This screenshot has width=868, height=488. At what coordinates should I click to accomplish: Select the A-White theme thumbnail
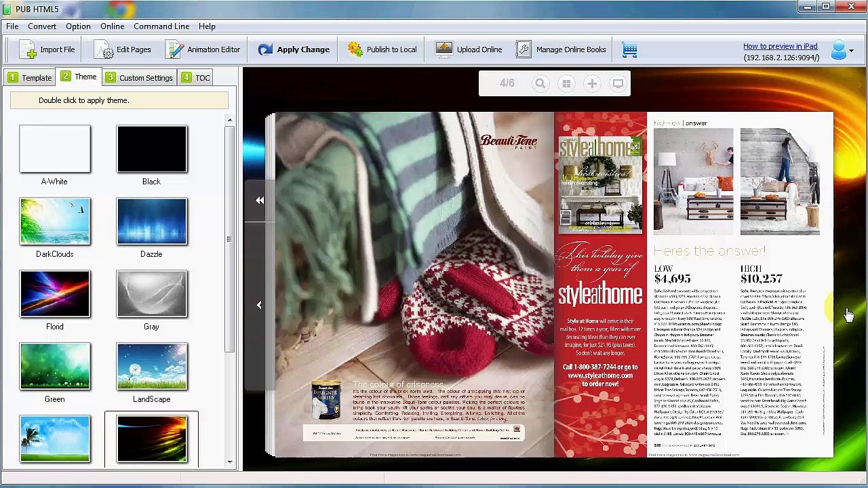(54, 148)
